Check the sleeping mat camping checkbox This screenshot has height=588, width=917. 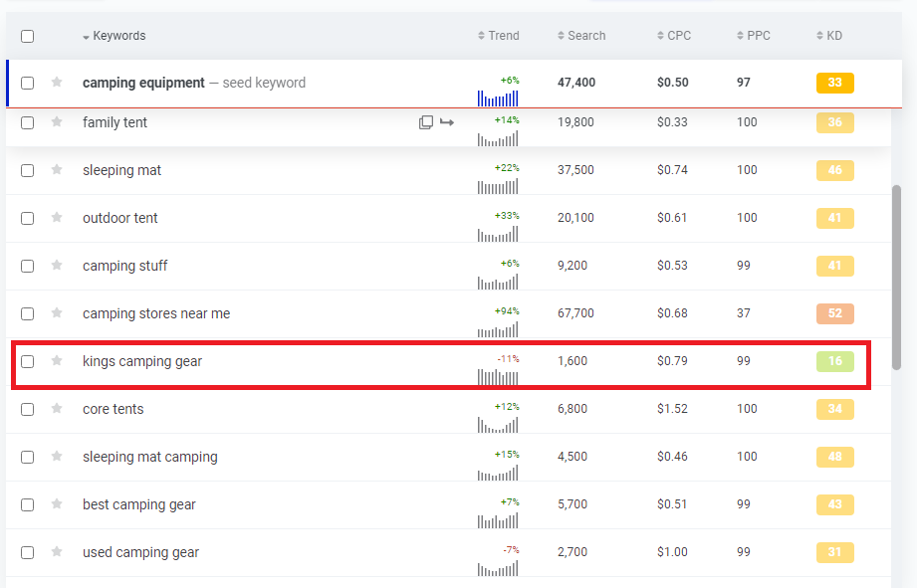[x=28, y=457]
